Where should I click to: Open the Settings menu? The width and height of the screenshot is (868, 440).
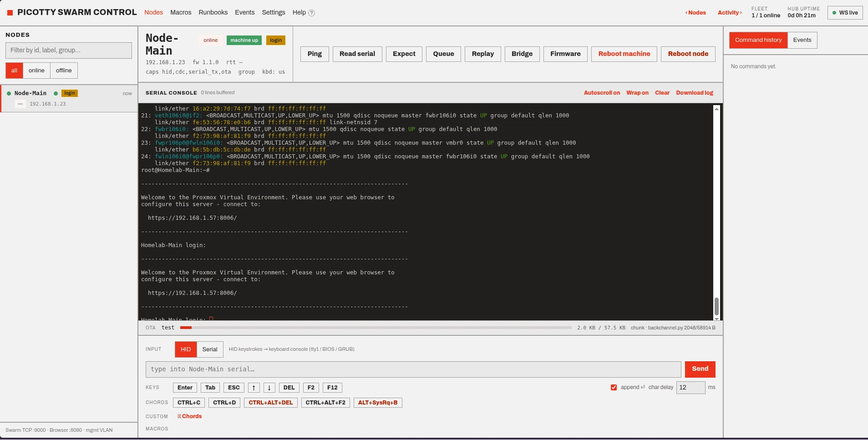coord(274,12)
